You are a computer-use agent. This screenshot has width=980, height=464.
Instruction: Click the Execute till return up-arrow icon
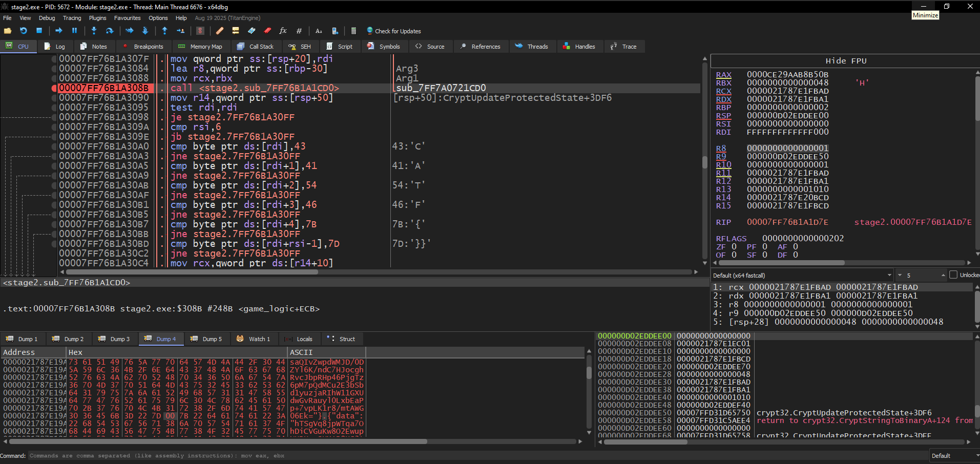[x=164, y=31]
